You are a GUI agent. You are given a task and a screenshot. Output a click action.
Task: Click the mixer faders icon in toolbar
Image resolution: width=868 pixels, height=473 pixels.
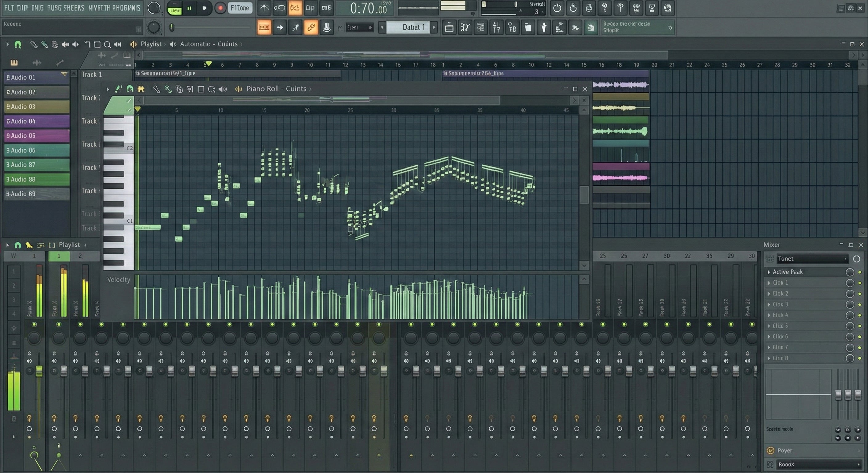[x=496, y=28]
